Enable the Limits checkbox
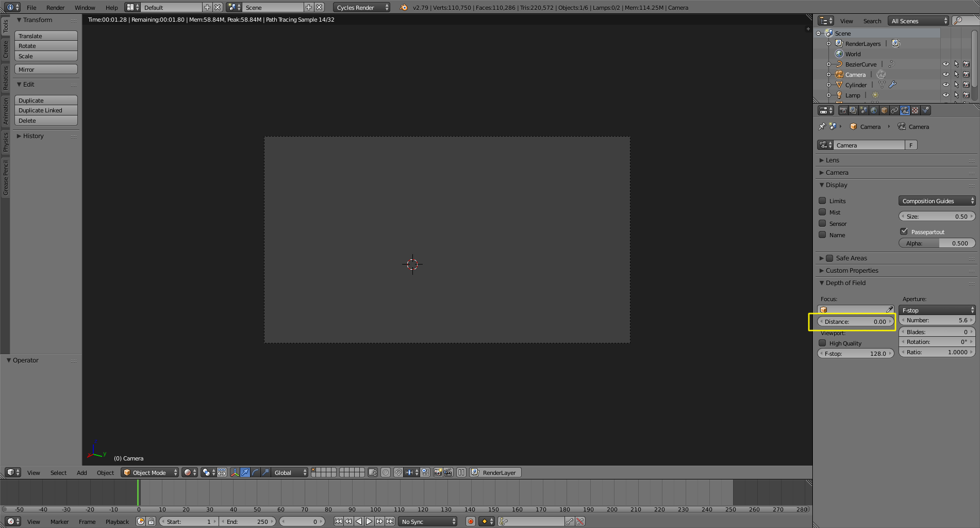 point(822,201)
